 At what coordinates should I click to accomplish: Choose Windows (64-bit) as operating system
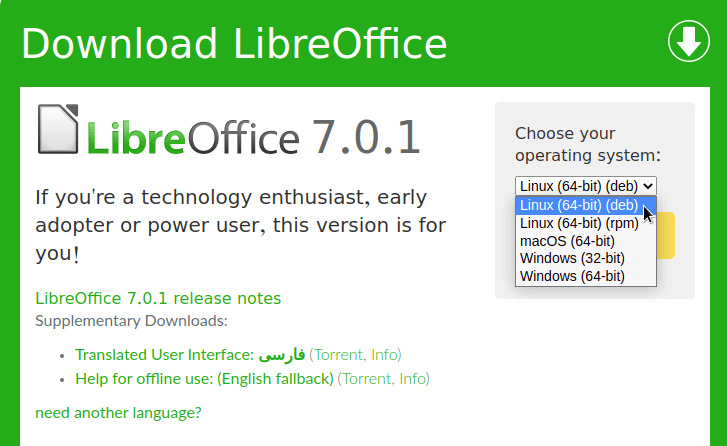(572, 276)
